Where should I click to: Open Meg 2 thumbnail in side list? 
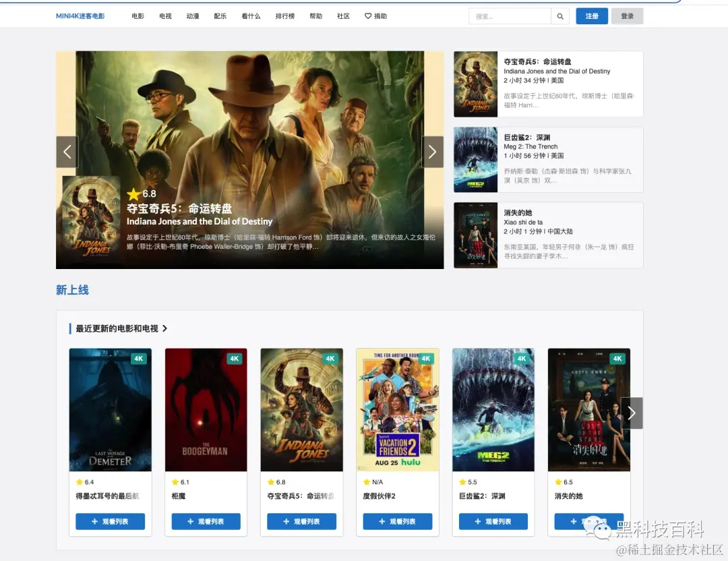[x=475, y=160]
